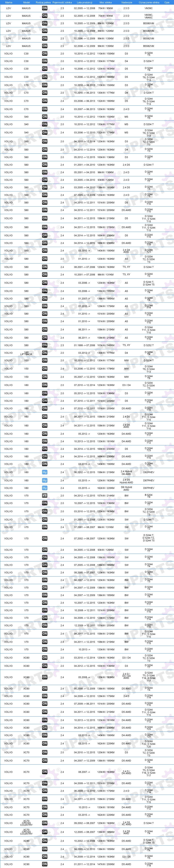Click the ON icon in the S60 2.4 D4 AWD row
The image size is (174, 868).
coord(45,251)
